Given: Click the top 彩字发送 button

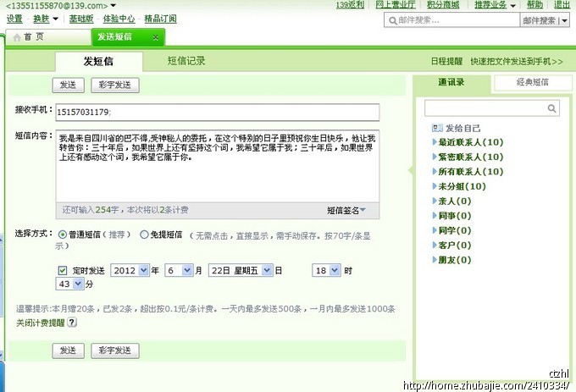Looking at the screenshot, I should coord(115,86).
